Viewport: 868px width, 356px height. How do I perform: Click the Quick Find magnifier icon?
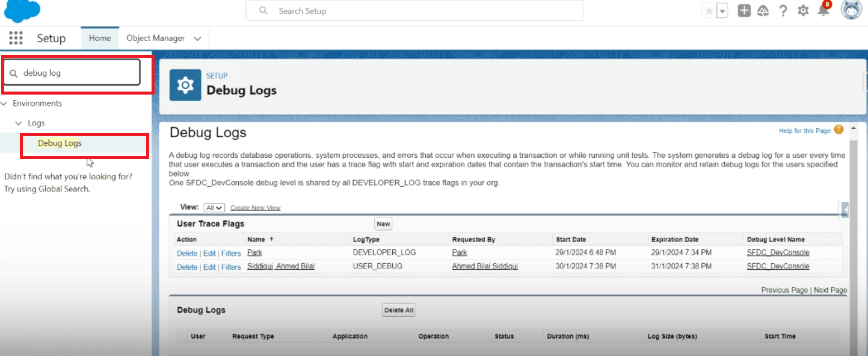click(x=14, y=73)
